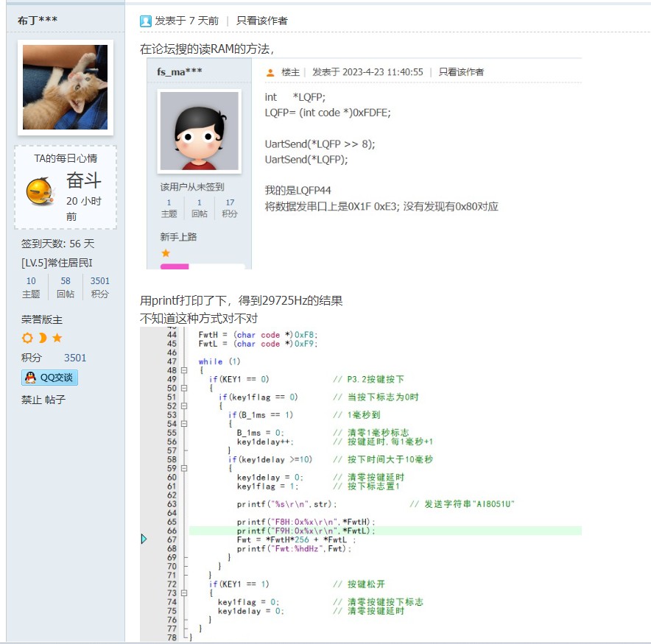Open the [LV.5]常住居民I level link

[x=57, y=263]
